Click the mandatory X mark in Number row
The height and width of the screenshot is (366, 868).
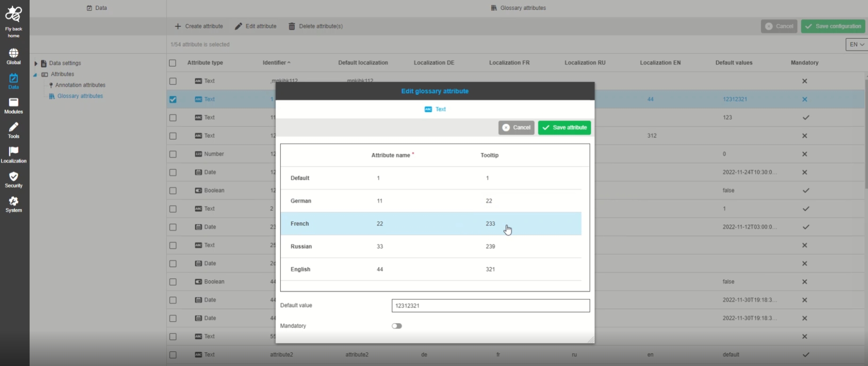coord(805,154)
